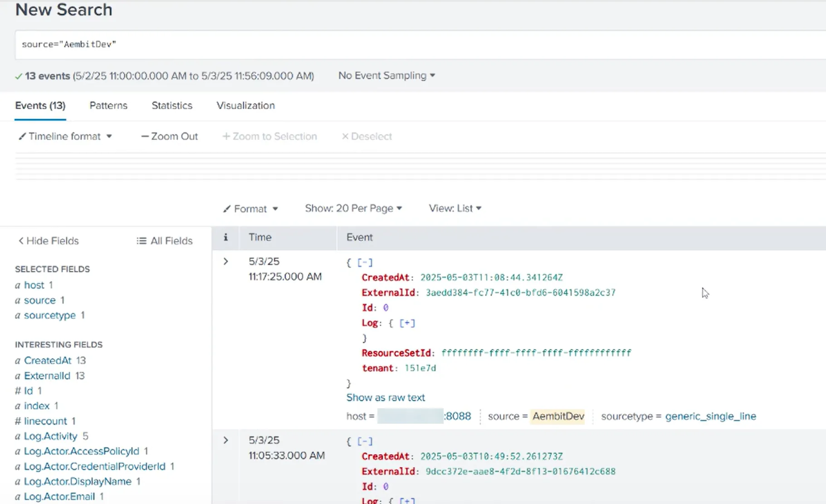Switch to the Statistics tab
This screenshot has height=504, width=826.
pos(171,105)
